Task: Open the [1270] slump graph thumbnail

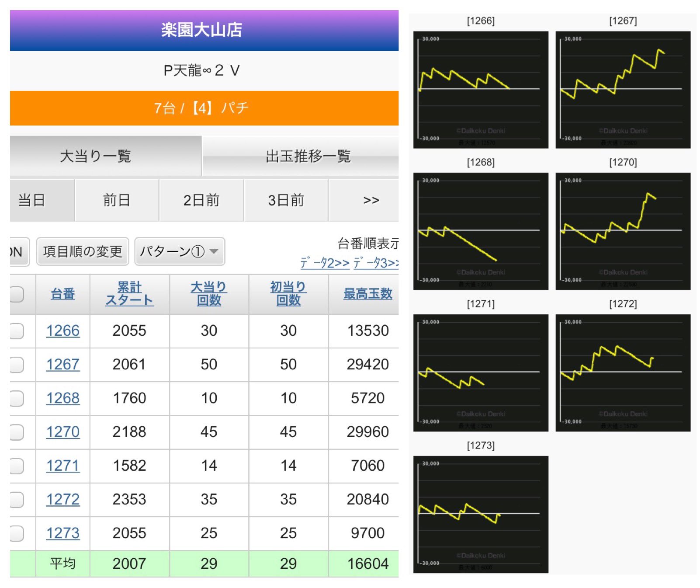Action: [623, 231]
